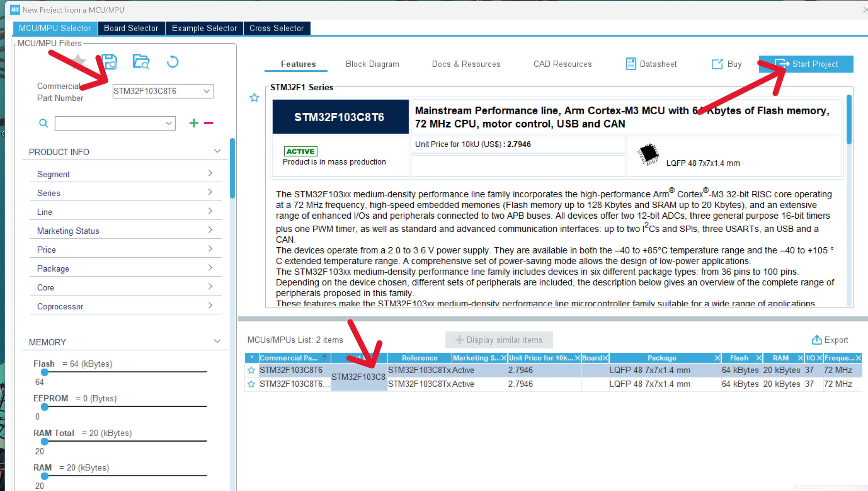Switch to the Board Selector tab
Viewport: 868px width, 491px height.
coord(131,28)
